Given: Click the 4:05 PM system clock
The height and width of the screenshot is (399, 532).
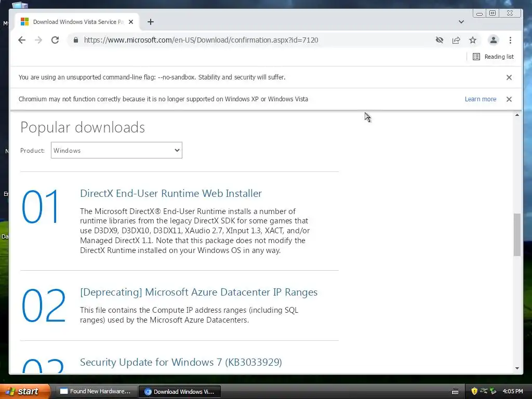Looking at the screenshot, I should coord(513,391).
